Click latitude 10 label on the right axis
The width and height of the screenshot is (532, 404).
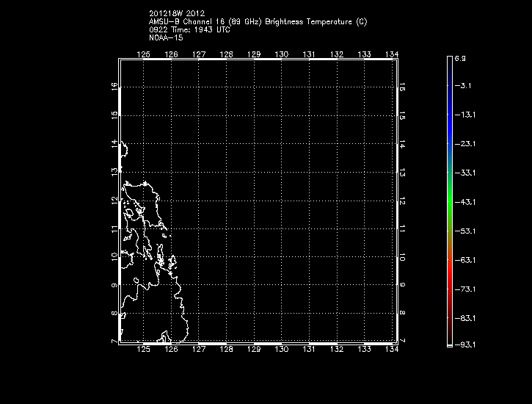(x=403, y=257)
